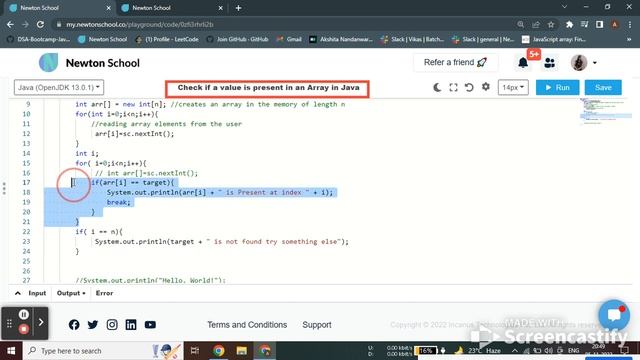Click the page title heading text
This screenshot has width=640, height=360.
pos(268,88)
